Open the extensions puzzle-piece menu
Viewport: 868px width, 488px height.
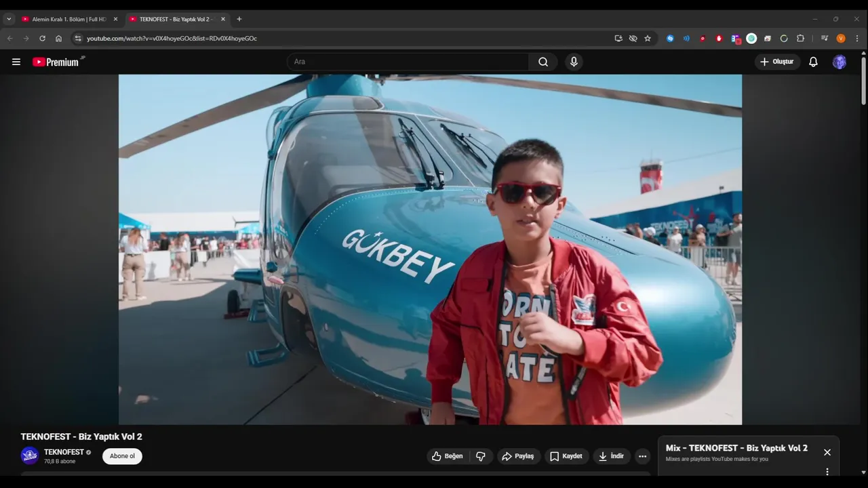pyautogui.click(x=800, y=39)
